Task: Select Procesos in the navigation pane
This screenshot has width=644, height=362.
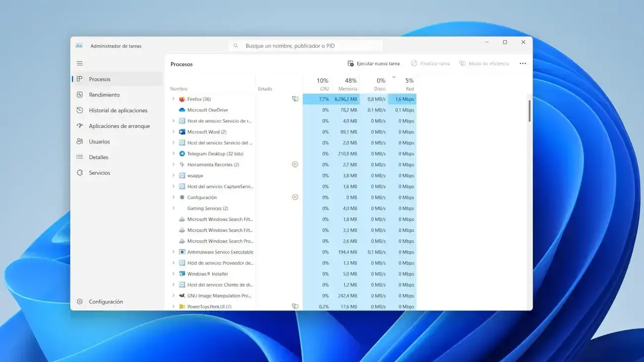Action: (99, 79)
